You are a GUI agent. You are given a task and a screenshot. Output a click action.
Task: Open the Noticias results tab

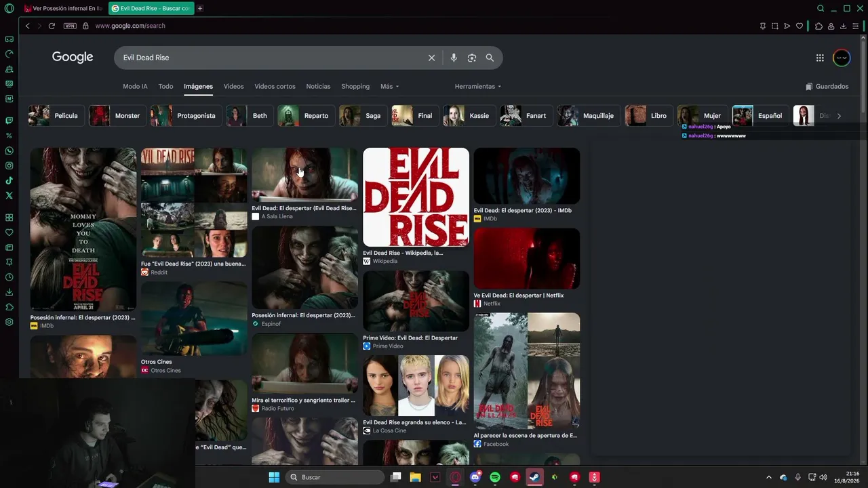(x=318, y=86)
